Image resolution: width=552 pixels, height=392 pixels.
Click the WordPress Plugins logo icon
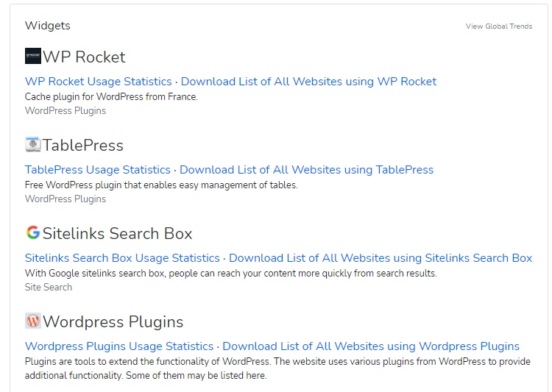33,321
